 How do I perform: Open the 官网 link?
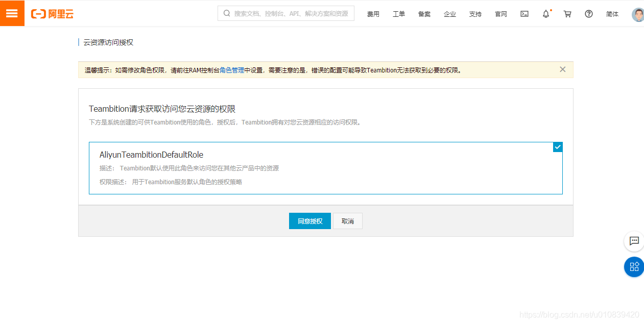(x=501, y=14)
